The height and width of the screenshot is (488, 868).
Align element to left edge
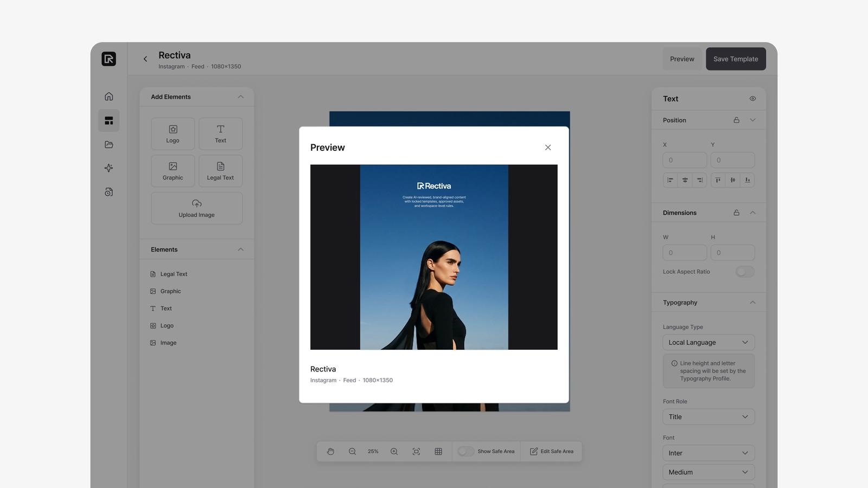point(670,180)
